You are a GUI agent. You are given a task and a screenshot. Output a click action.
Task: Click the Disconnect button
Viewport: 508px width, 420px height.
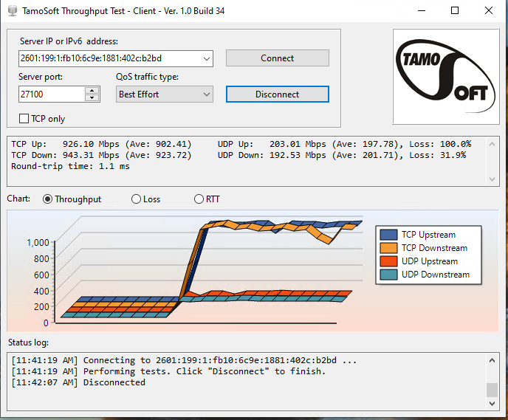point(278,94)
